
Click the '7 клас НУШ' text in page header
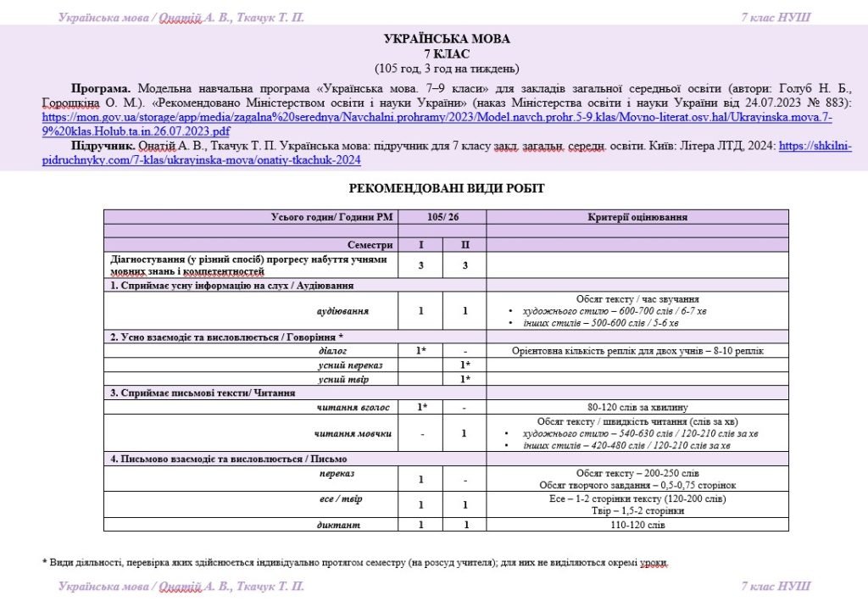(x=775, y=17)
